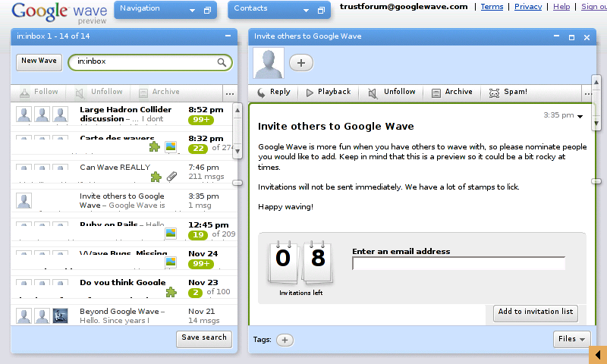The image size is (607, 364).
Task: Click the 19 unread badge at 12:45 pm
Action: pyautogui.click(x=198, y=234)
